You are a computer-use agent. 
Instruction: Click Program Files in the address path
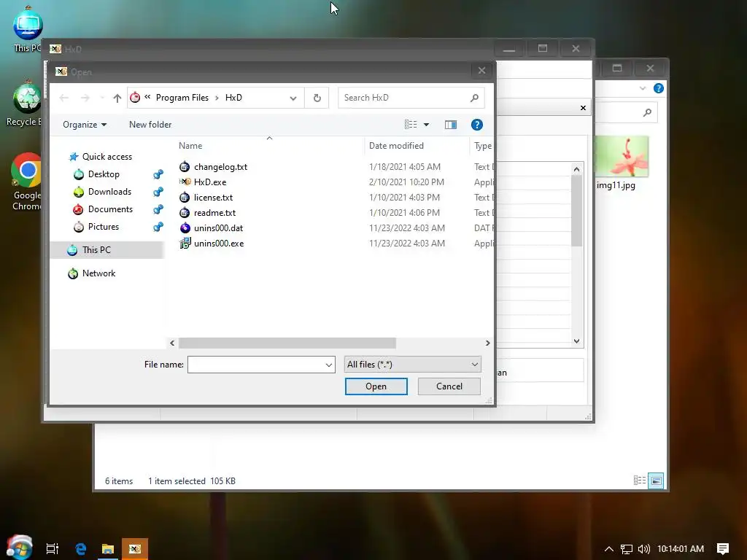[182, 98]
